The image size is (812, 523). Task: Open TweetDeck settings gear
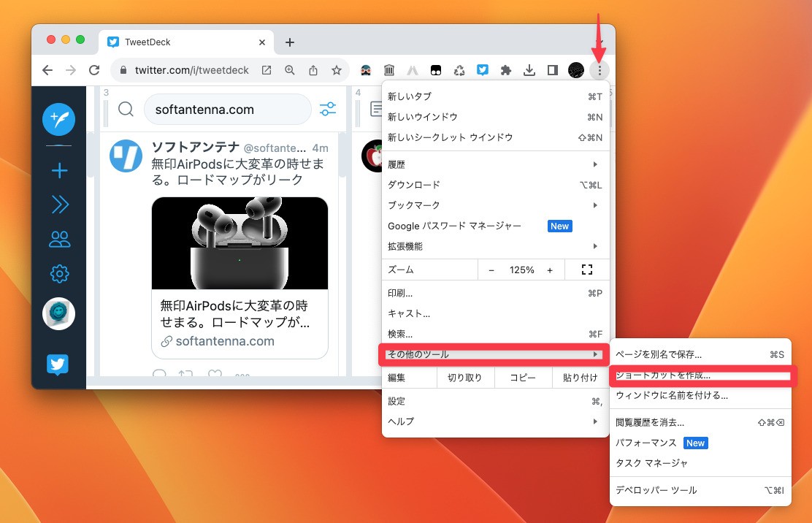[58, 272]
